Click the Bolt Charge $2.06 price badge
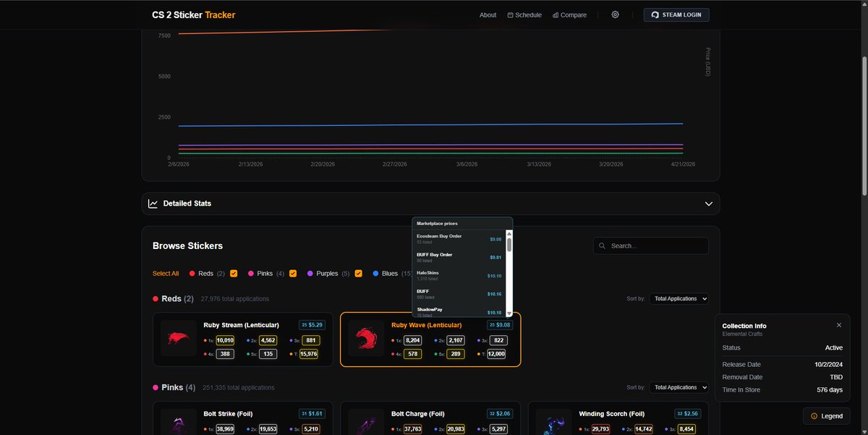Screen dimensions: 868x435 (500, 414)
